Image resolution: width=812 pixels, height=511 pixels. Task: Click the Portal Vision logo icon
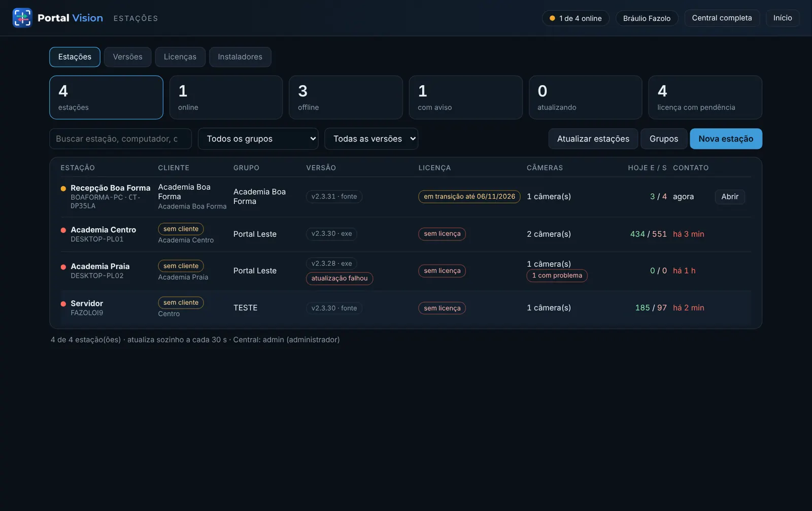click(22, 18)
